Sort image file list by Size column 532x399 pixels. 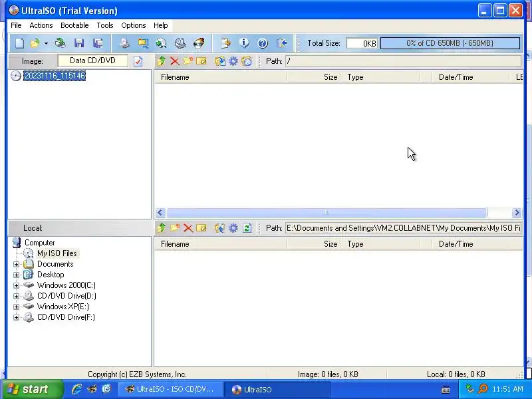[314, 77]
